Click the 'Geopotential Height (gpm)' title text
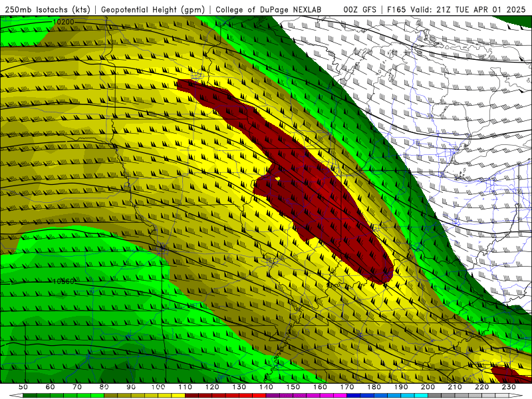Screen dimensions: 532x399 click(153, 9)
